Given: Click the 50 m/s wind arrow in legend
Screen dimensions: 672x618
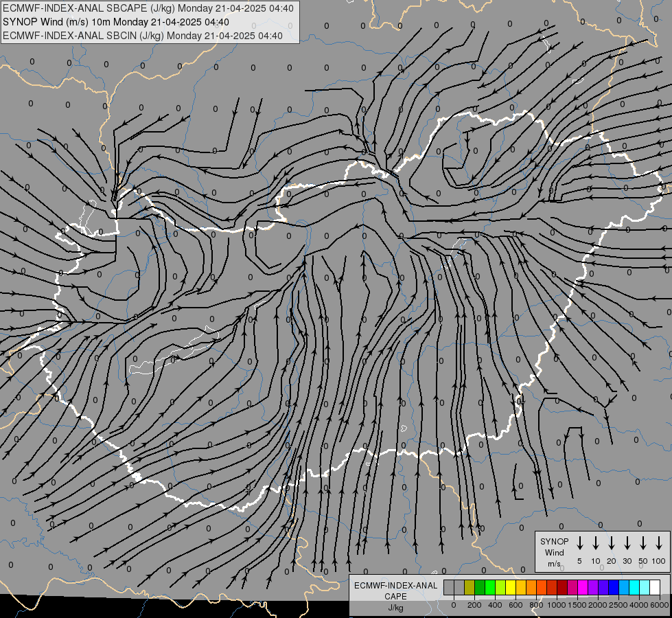Looking at the screenshot, I should 643,542.
